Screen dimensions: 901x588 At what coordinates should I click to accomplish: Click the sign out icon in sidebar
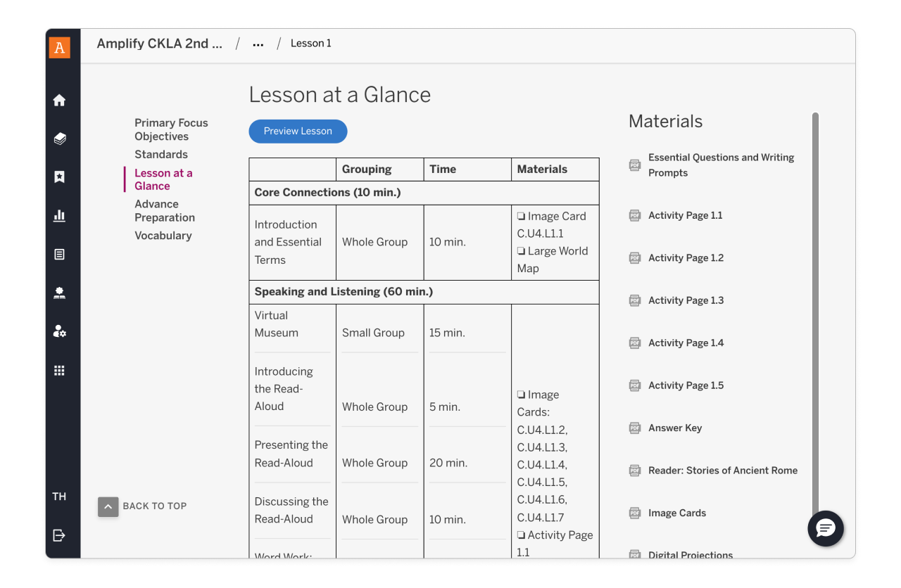(x=60, y=536)
